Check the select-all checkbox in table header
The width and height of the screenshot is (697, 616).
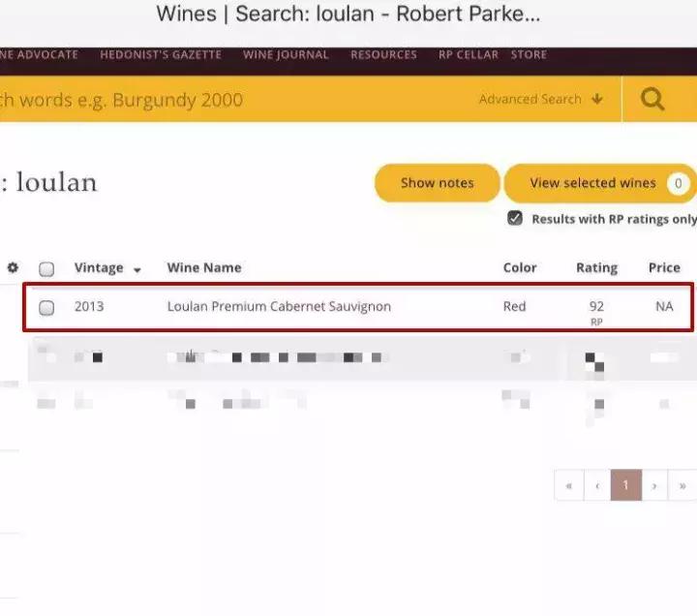coord(46,268)
